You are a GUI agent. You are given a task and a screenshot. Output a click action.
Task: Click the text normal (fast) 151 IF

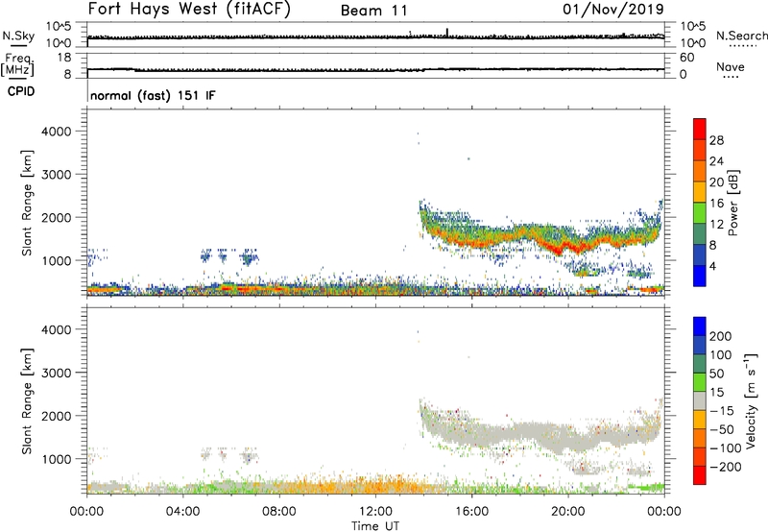click(153, 95)
